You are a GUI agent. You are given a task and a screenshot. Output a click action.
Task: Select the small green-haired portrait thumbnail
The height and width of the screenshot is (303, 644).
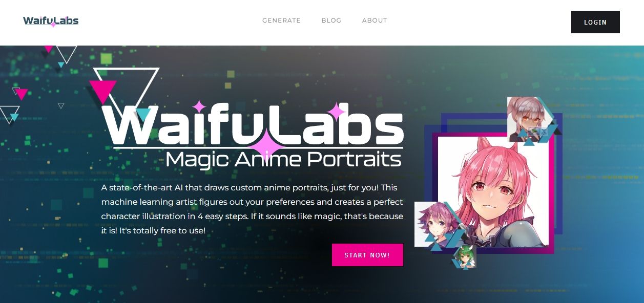click(x=464, y=256)
